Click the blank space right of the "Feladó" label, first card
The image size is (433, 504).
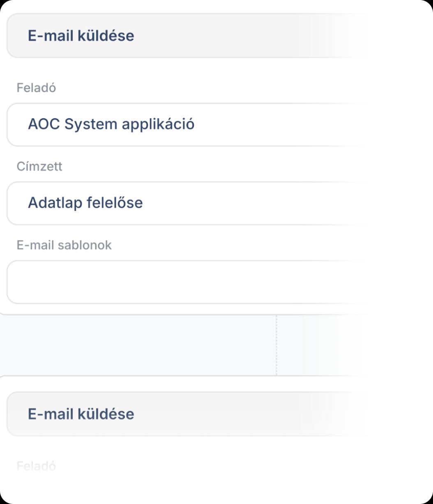(x=205, y=88)
